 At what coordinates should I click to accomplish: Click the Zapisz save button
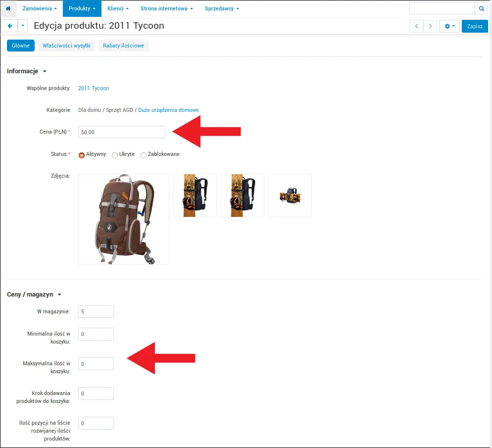(475, 26)
